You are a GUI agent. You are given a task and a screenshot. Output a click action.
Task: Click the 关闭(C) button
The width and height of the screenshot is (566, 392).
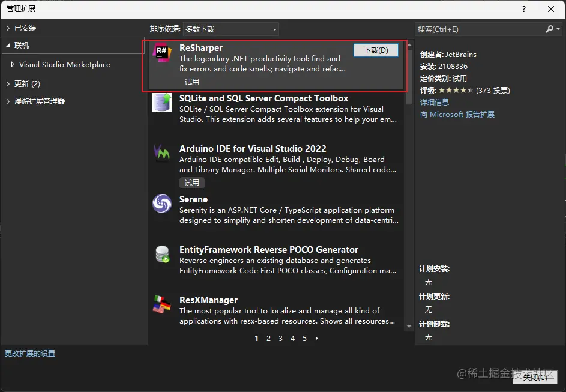[535, 377]
